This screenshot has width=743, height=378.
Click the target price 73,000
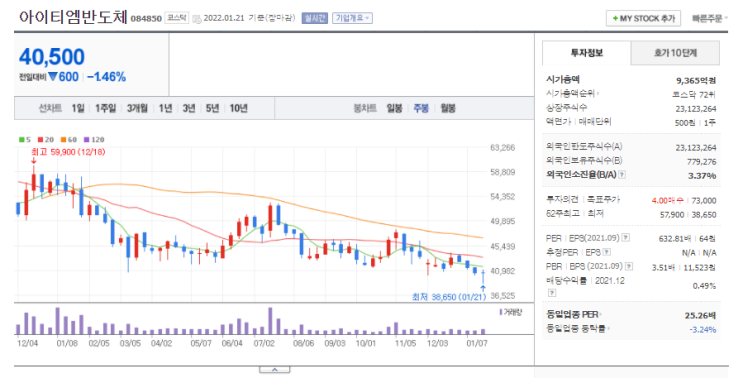pos(704,201)
